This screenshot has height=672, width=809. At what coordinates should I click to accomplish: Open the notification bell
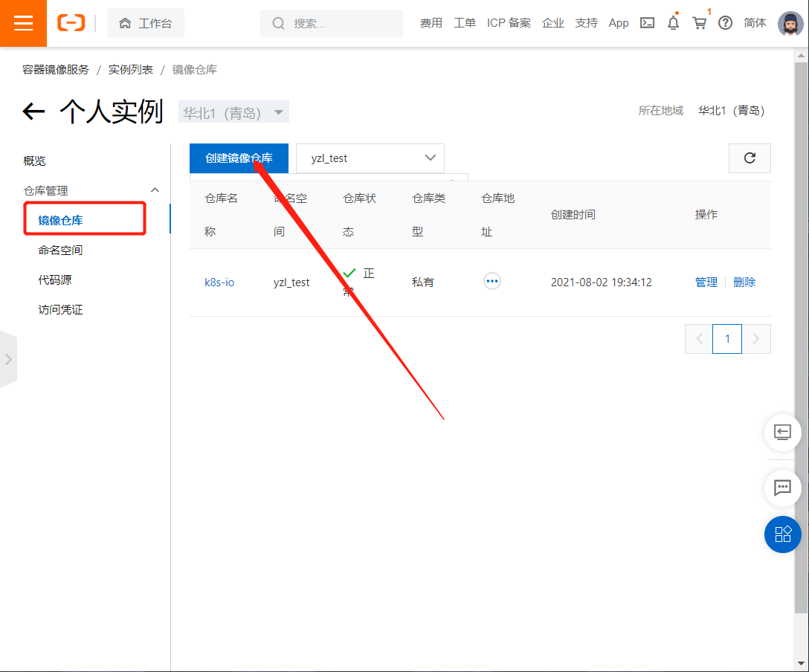[673, 23]
